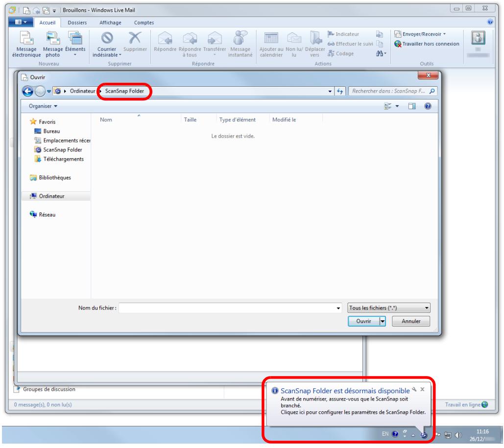Expand the Ouvrir button split arrow
This screenshot has height=448, width=504.
pyautogui.click(x=383, y=321)
